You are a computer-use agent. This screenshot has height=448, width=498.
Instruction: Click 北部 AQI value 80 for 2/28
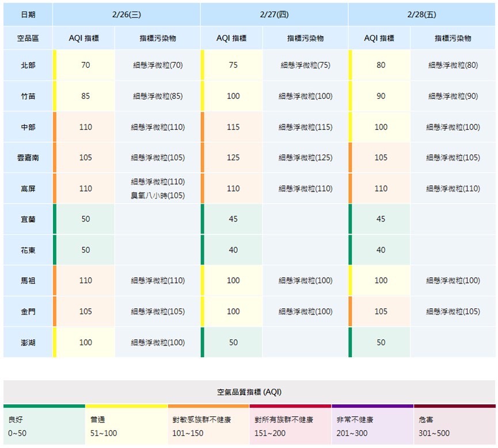click(x=381, y=65)
